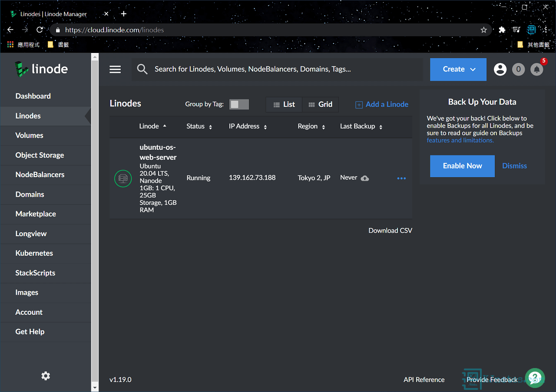Sort by the Status column
The image size is (556, 392).
tap(199, 126)
